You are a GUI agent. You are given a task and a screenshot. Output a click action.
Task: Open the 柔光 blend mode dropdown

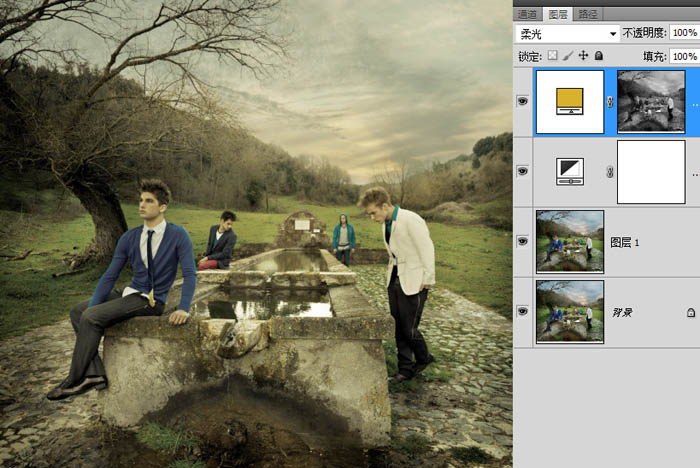pyautogui.click(x=567, y=33)
